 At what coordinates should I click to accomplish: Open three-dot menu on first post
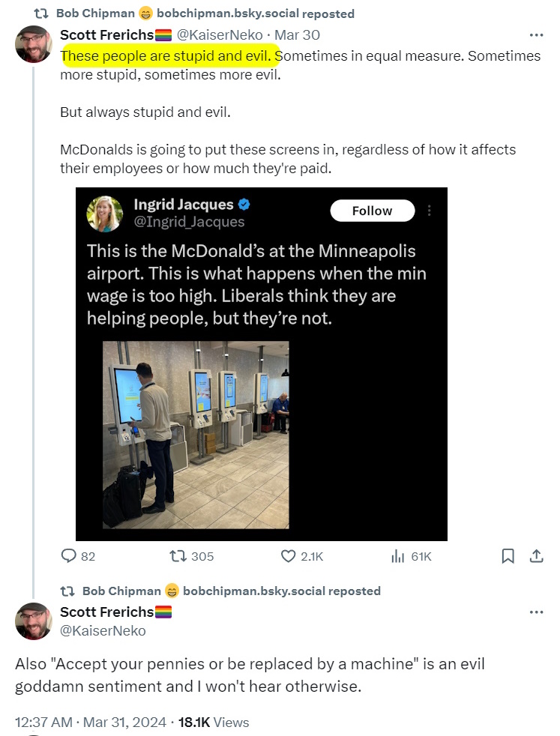pos(536,34)
